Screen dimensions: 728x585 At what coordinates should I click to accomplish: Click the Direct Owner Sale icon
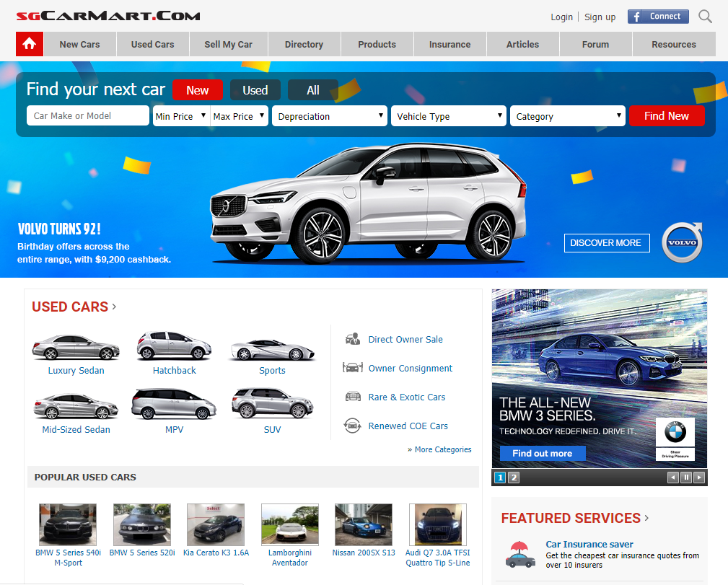[x=353, y=340]
